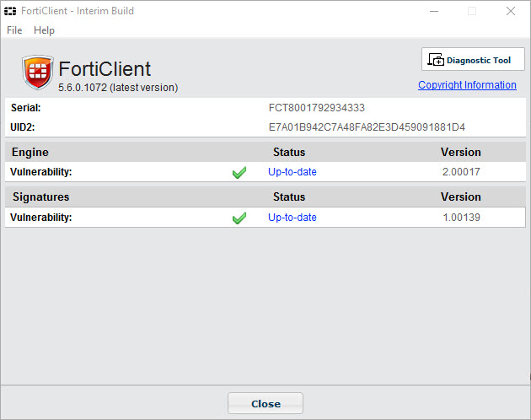
Task: Open the File menu
Action: [x=14, y=30]
